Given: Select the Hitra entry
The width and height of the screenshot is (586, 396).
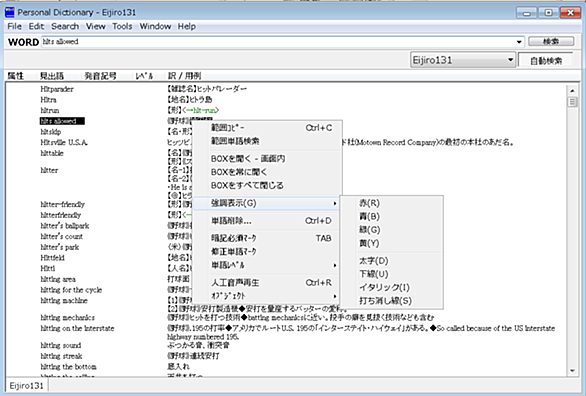Looking at the screenshot, I should [x=48, y=100].
